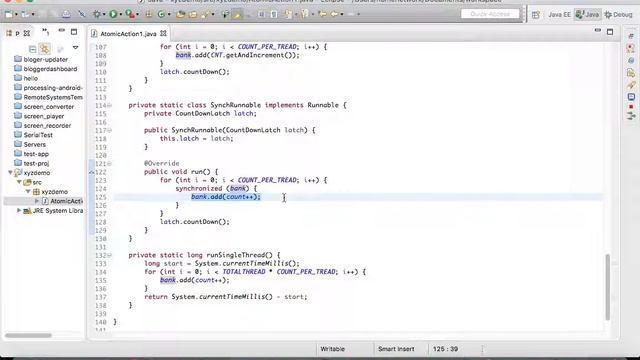Click the Restore icon atop right trim

pos(631,36)
